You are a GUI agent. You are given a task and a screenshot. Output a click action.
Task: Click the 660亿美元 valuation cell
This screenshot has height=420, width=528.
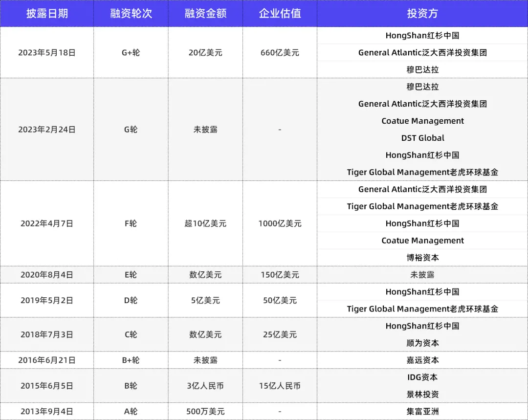(x=280, y=52)
